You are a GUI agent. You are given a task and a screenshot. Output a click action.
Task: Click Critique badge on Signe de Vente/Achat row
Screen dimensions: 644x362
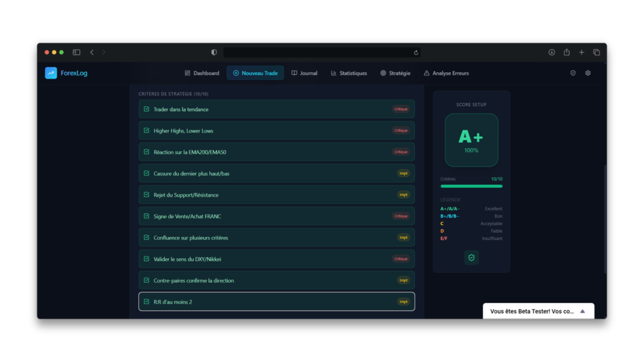401,216
